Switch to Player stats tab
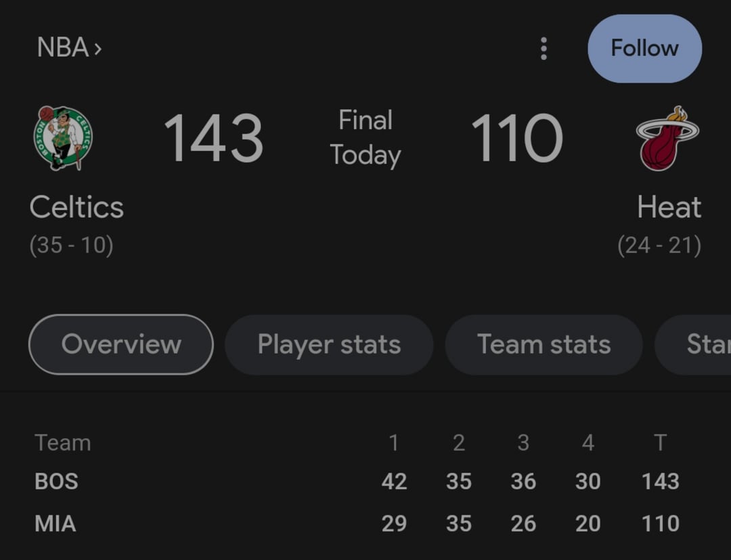Screen dimensions: 731x560 tap(329, 344)
